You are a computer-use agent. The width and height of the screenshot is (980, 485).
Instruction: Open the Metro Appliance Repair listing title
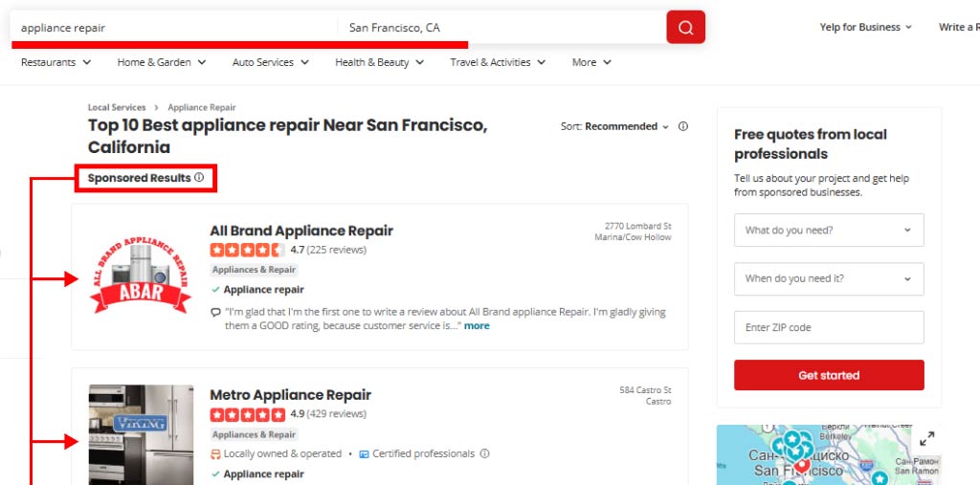(x=291, y=395)
